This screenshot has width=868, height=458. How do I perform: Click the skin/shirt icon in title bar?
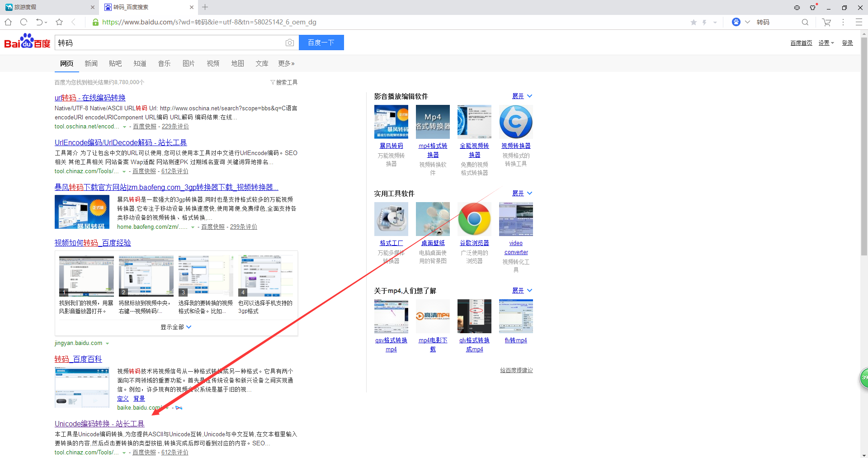click(813, 7)
